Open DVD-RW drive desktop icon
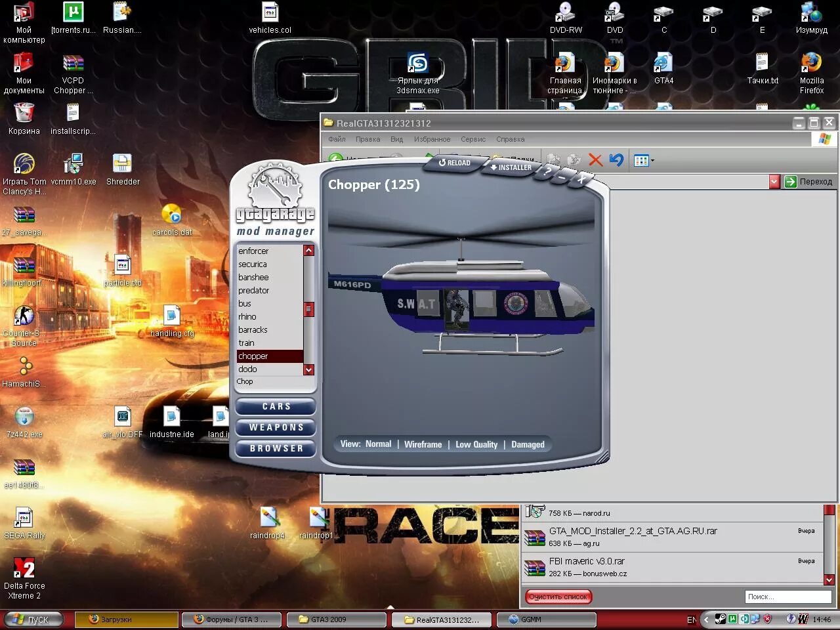Screen dimensions: 840x630 click(566, 18)
